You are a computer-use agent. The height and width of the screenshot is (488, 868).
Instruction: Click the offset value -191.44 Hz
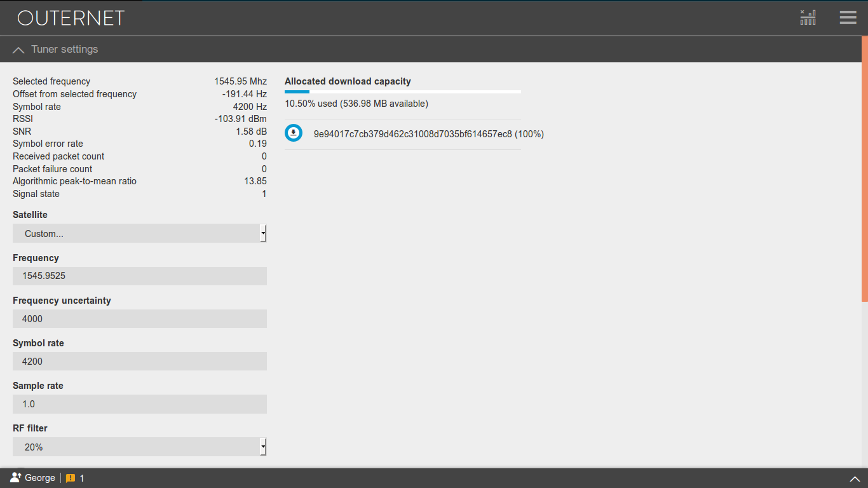(245, 94)
